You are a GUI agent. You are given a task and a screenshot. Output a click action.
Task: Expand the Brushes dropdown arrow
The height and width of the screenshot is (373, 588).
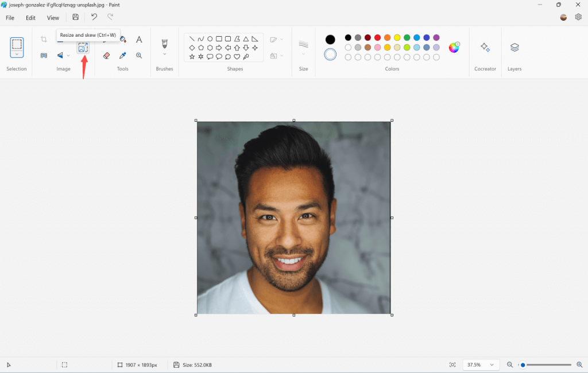click(164, 55)
